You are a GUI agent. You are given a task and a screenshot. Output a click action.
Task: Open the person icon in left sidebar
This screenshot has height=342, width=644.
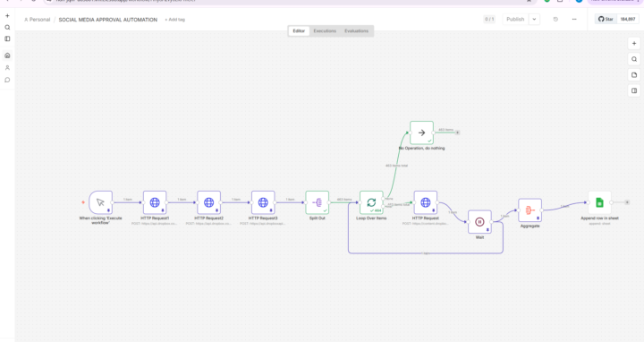[x=7, y=68]
